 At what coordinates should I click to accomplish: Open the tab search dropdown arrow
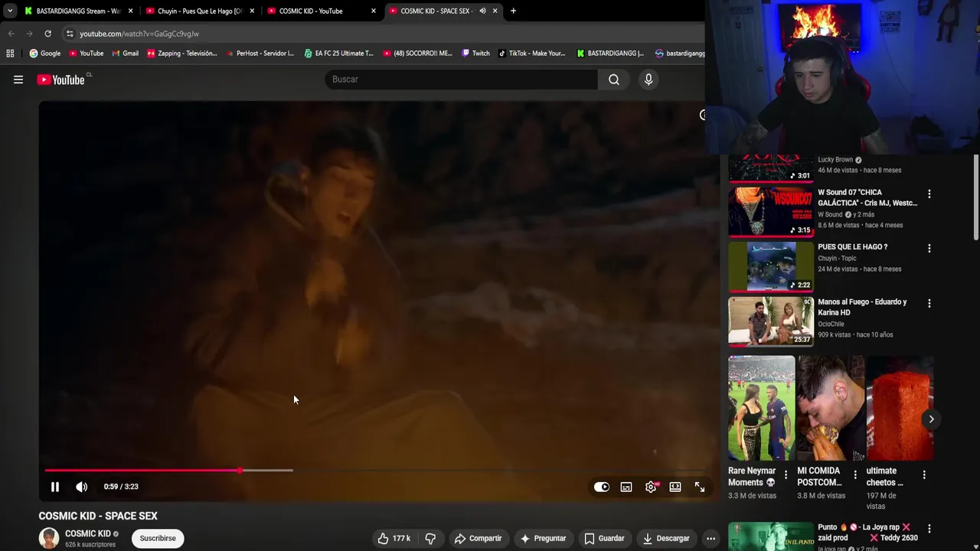[9, 11]
